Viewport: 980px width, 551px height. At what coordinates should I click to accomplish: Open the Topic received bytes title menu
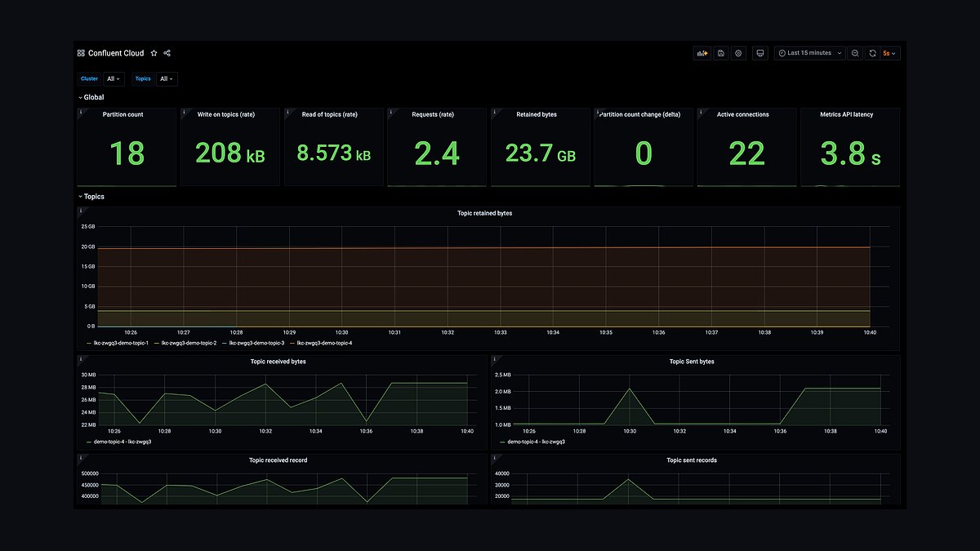click(x=278, y=362)
